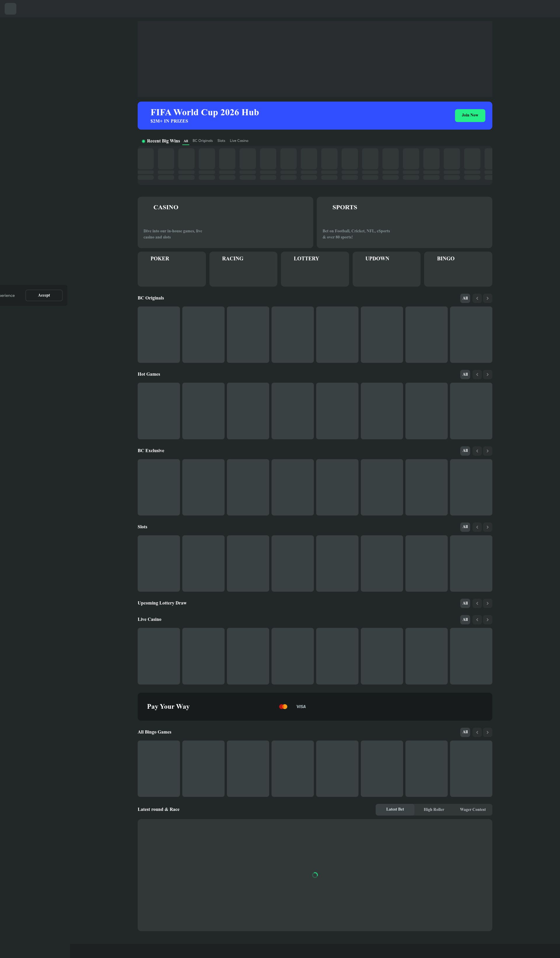
Task: Show next Live Casino section games
Action: 487,620
